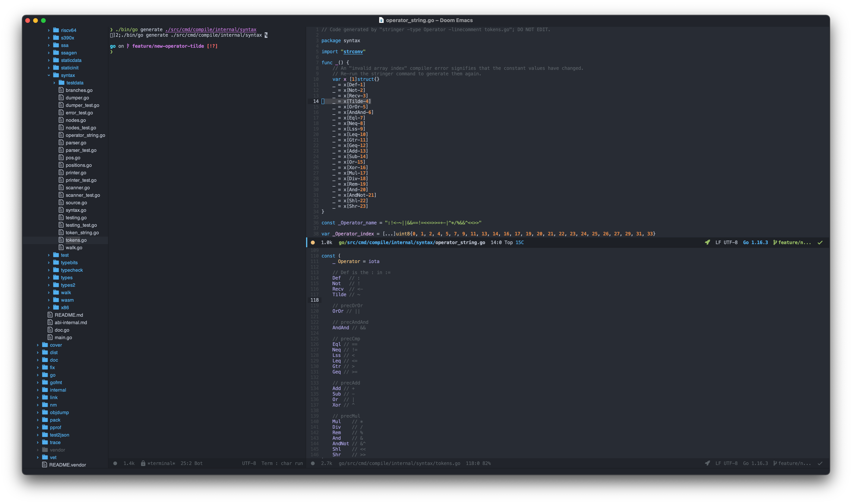This screenshot has width=852, height=504.
Task: Click the main.go file icon
Action: pos(50,337)
